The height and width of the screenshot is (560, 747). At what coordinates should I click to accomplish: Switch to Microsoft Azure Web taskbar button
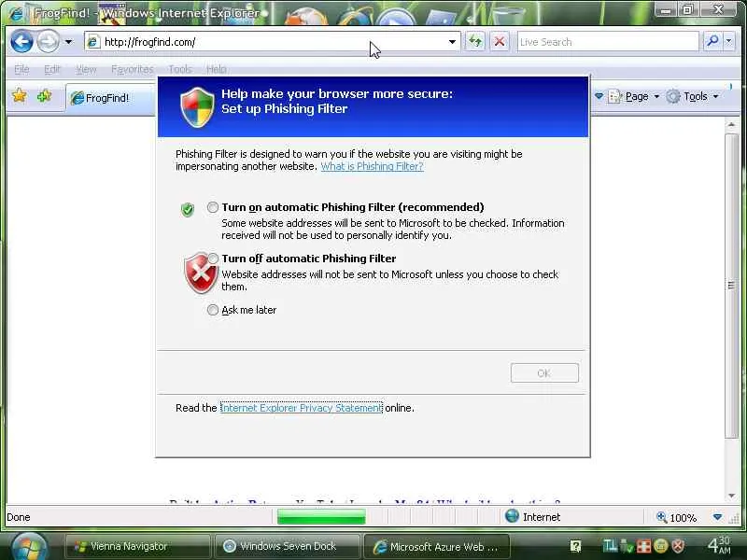click(436, 546)
